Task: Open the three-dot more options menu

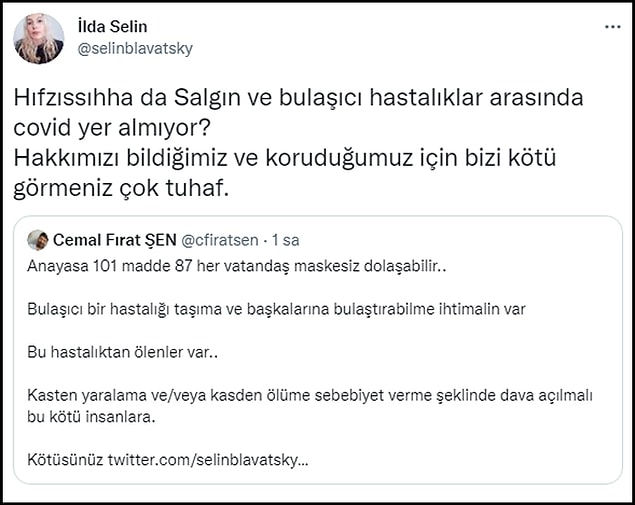Action: [x=613, y=27]
